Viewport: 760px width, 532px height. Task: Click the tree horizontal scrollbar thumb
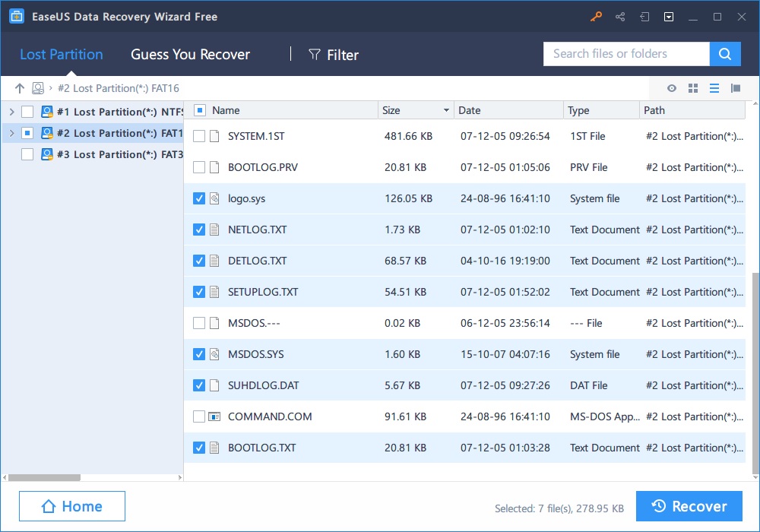click(44, 478)
